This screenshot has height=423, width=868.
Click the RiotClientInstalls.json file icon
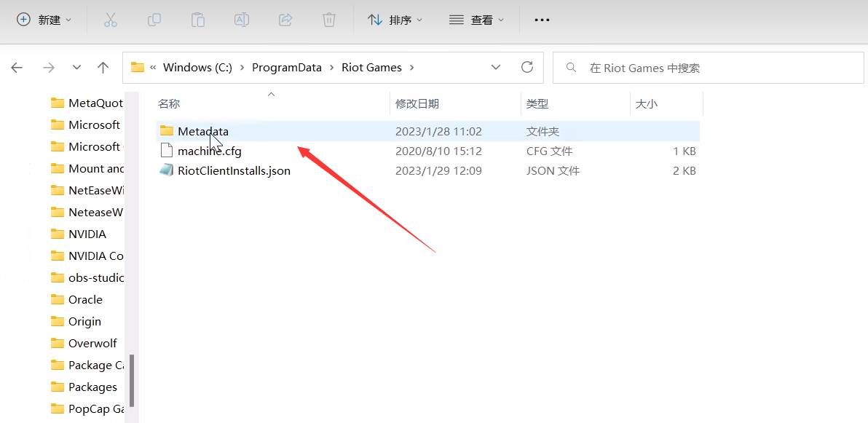coord(167,170)
